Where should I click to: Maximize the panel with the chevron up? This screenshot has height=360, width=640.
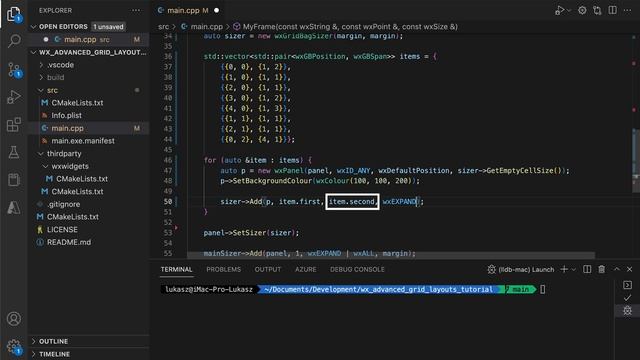(617, 269)
